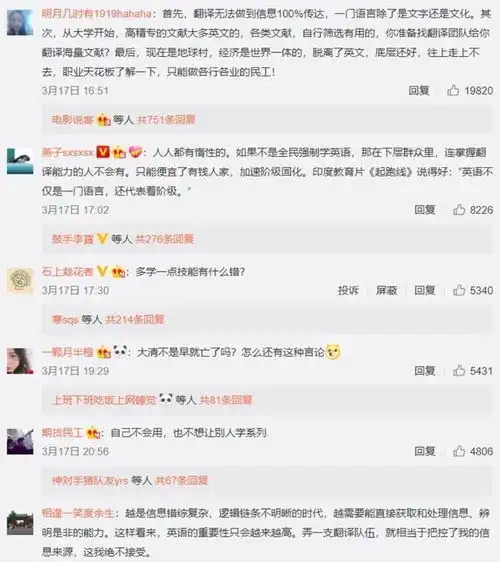Expand the 共81条回复 replies
Screen dimensions: 500x562
coord(226,400)
